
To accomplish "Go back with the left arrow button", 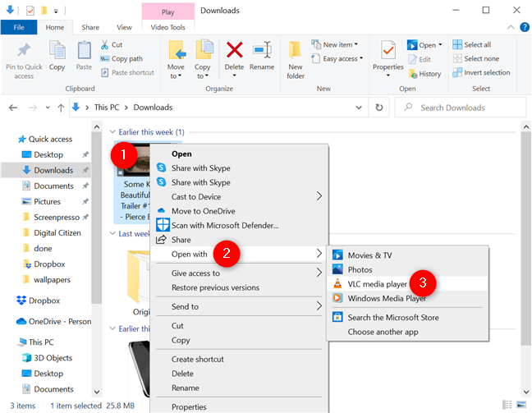I will point(13,108).
